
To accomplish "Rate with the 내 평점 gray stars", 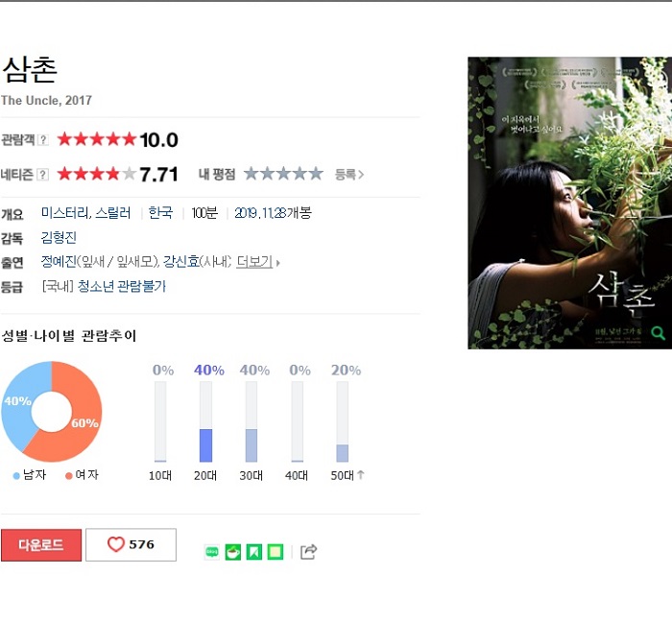I will (283, 174).
